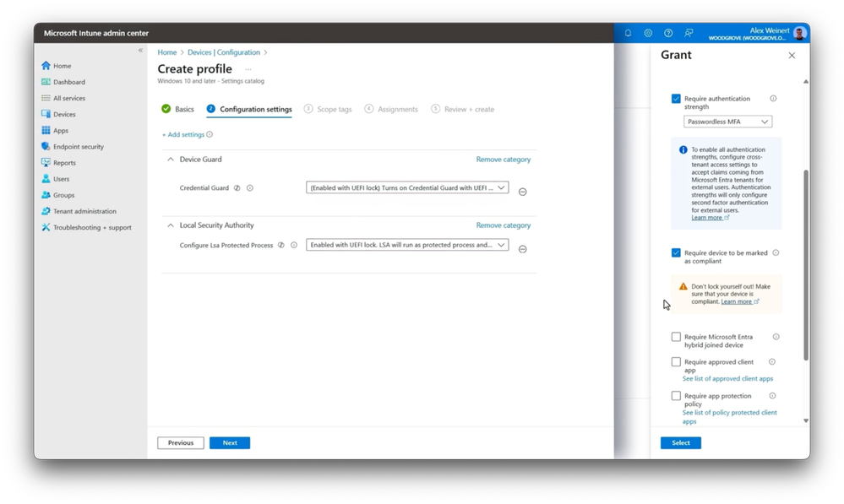Open the help question mark icon
This screenshot has width=844, height=504.
(668, 33)
